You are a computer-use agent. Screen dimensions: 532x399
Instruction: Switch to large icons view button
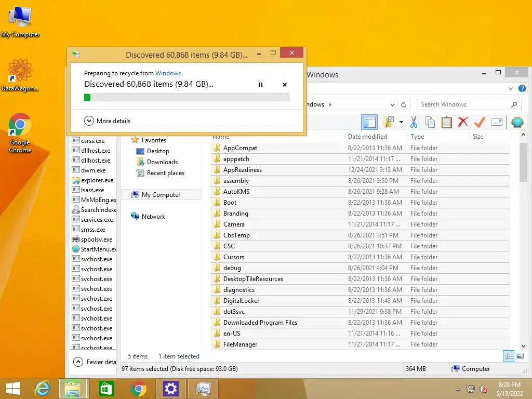point(520,356)
